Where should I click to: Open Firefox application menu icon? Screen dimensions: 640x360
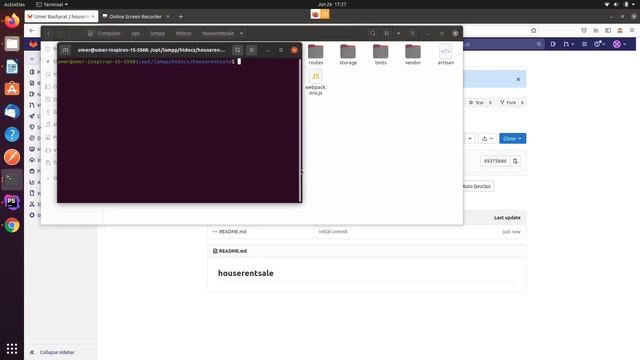pos(632,31)
